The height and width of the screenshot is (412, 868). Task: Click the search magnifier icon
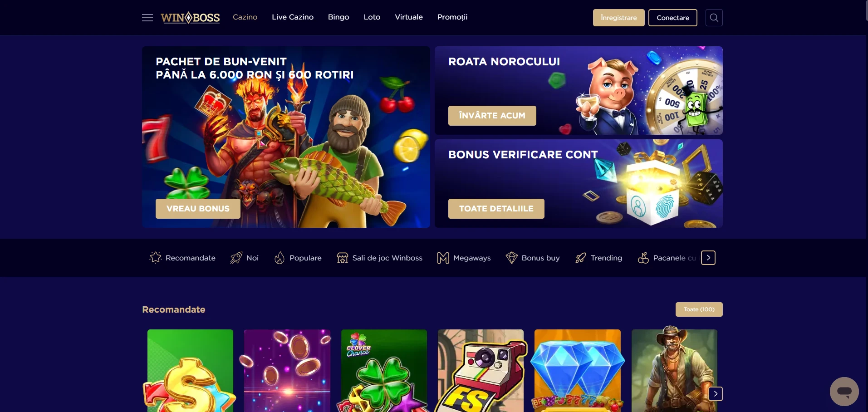(x=714, y=18)
